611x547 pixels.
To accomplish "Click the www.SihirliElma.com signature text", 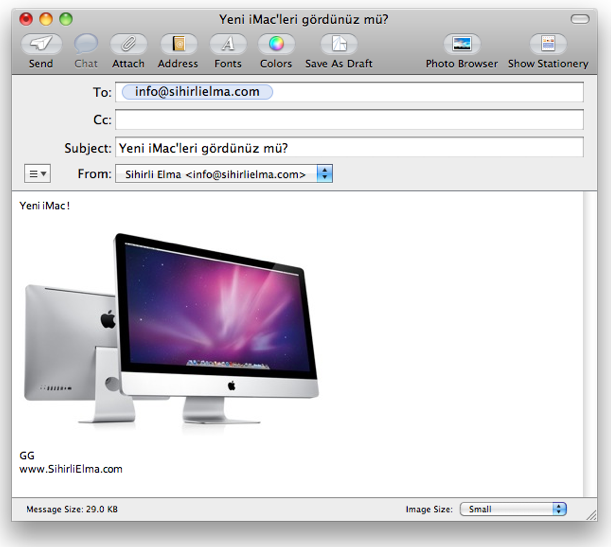I will click(71, 468).
